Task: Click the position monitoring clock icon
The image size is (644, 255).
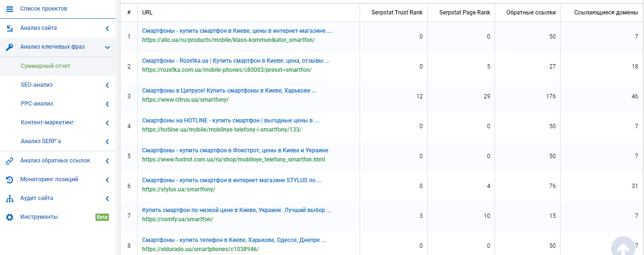Action: (10, 180)
